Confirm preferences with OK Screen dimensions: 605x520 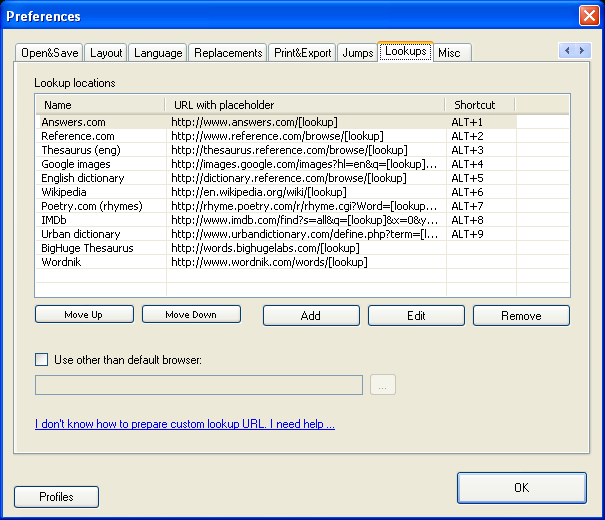coord(522,488)
